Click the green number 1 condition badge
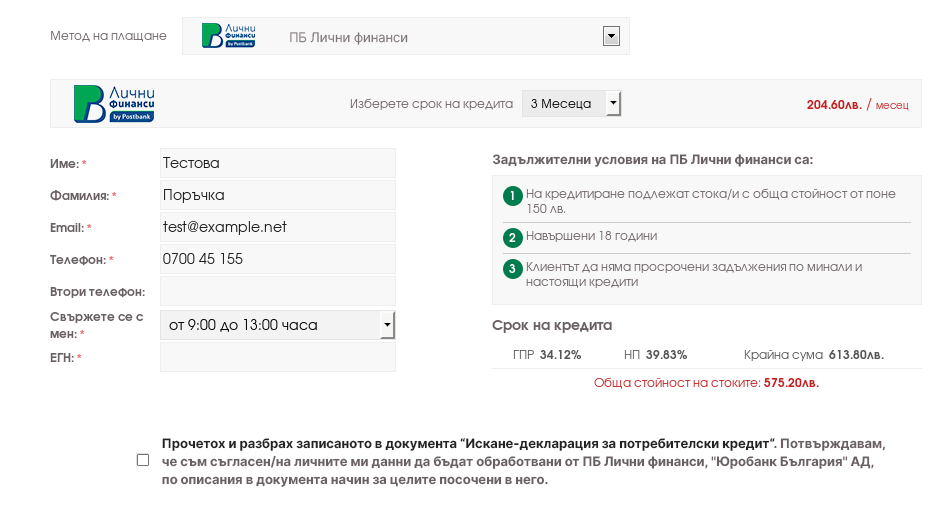 pyautogui.click(x=512, y=195)
